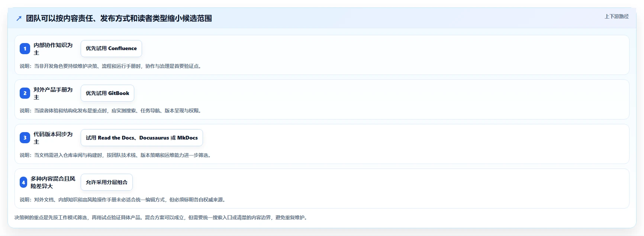The width and height of the screenshot is (644, 236).
Task: Click the header title 团队可以按内容责任…缩小候选范围
Action: click(x=119, y=19)
